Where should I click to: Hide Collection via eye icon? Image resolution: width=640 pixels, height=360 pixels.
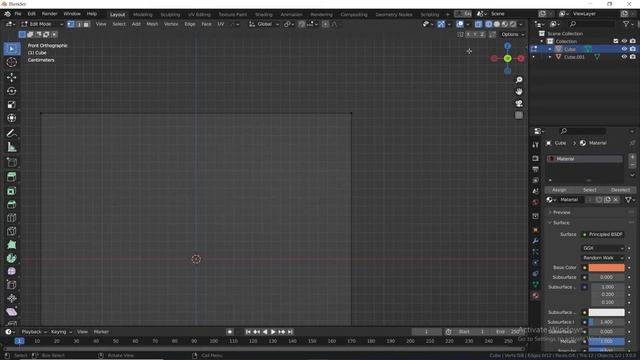click(x=624, y=41)
